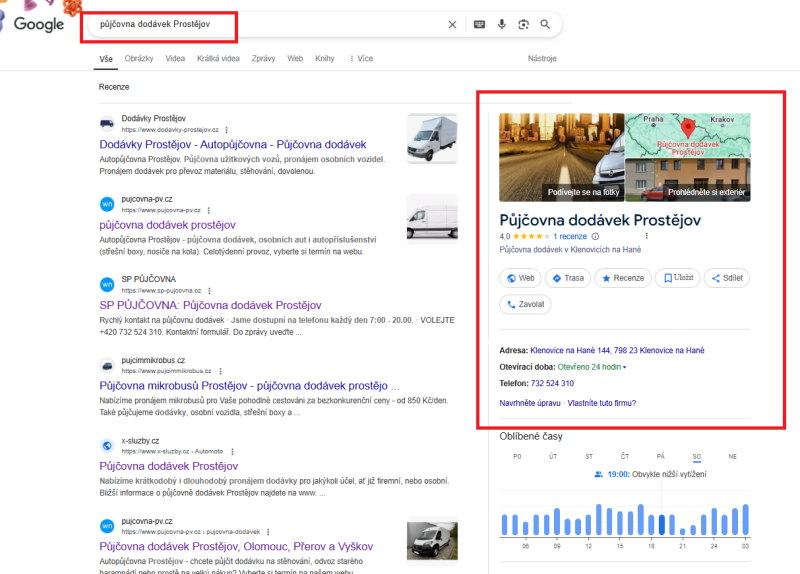Image resolution: width=800 pixels, height=574 pixels.
Task: Open options menu next to x-sluzby.cz Automoto
Action: [x=232, y=452]
